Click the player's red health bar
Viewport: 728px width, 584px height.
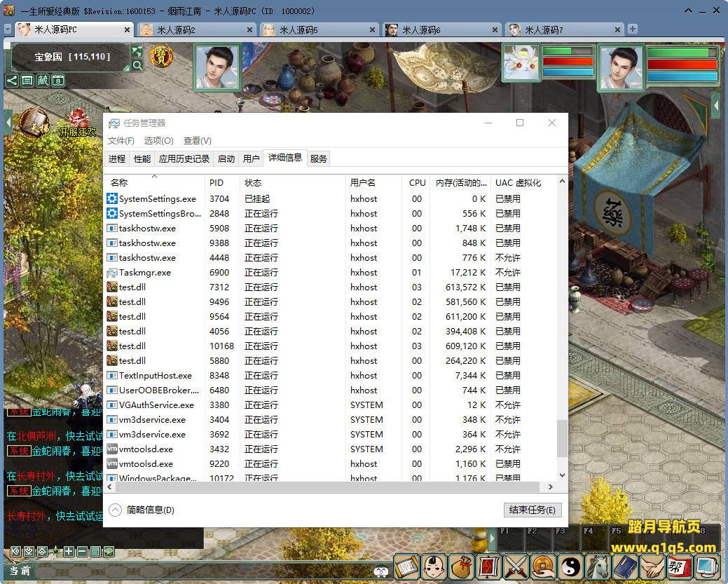tap(682, 64)
